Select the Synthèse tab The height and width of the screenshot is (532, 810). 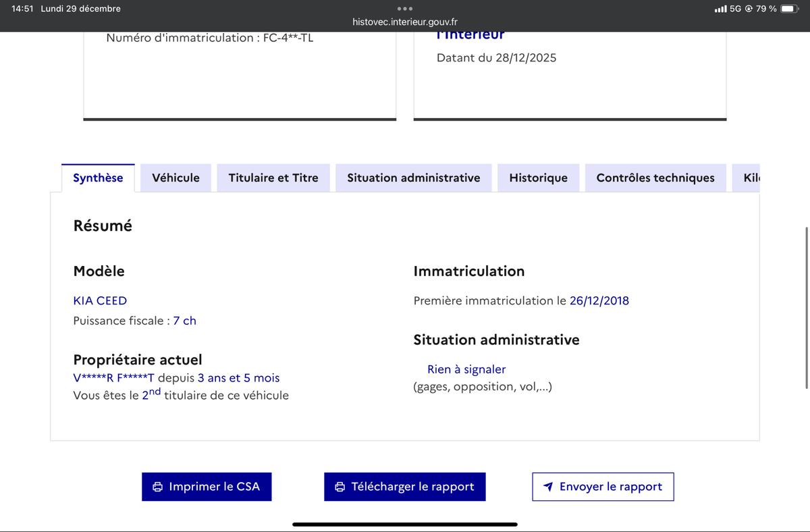(98, 178)
